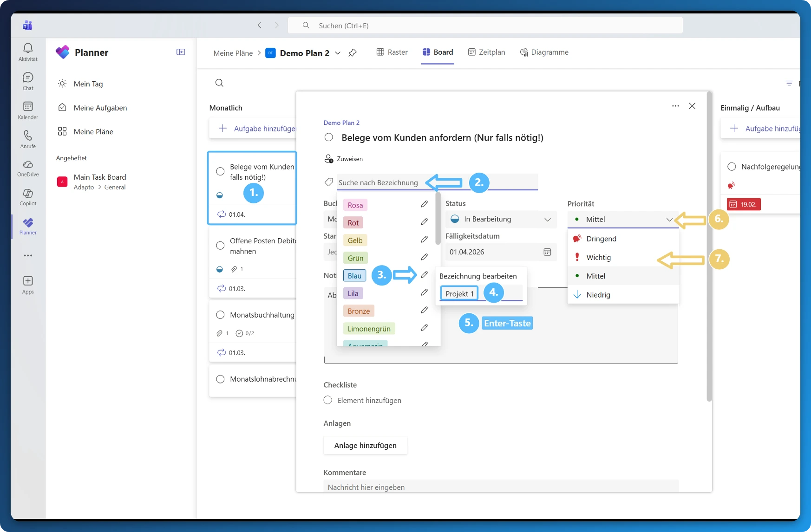Viewport: 811px width, 532px height.
Task: Click Demo Plan 2 link in dialog
Action: pos(341,123)
